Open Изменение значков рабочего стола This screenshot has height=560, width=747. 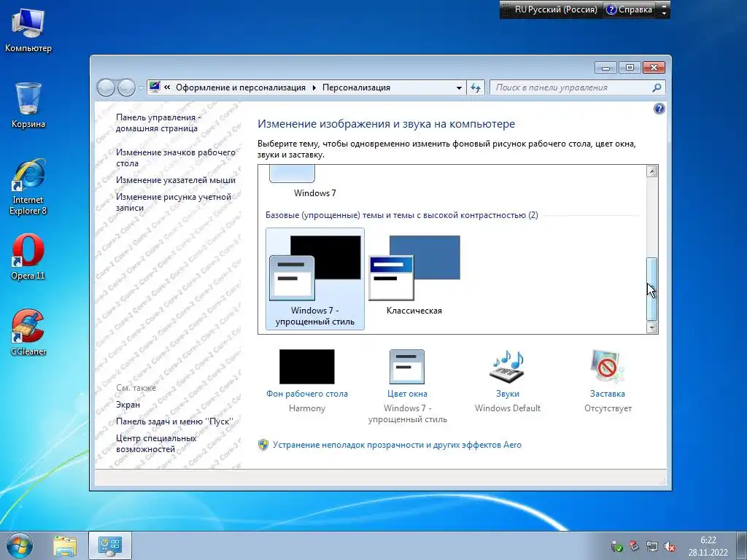(x=176, y=157)
